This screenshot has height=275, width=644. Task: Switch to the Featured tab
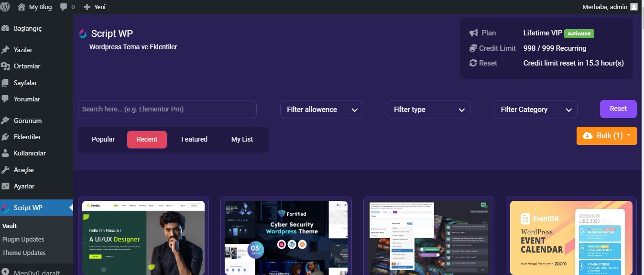point(194,139)
